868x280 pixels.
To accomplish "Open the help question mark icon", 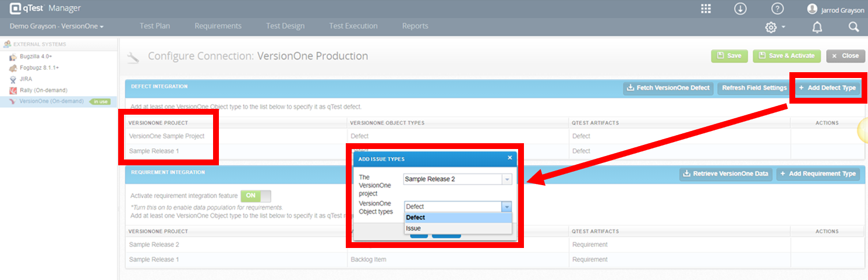I will point(777,9).
